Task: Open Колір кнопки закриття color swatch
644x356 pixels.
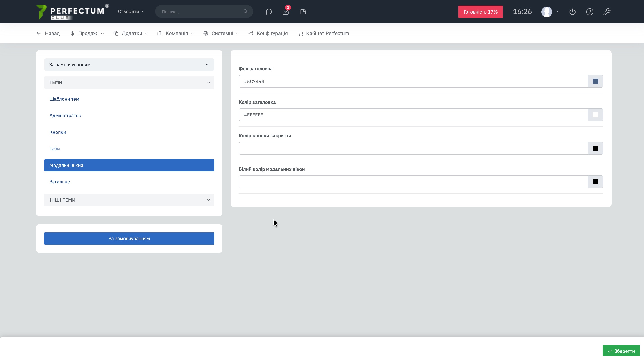Action: tap(596, 148)
